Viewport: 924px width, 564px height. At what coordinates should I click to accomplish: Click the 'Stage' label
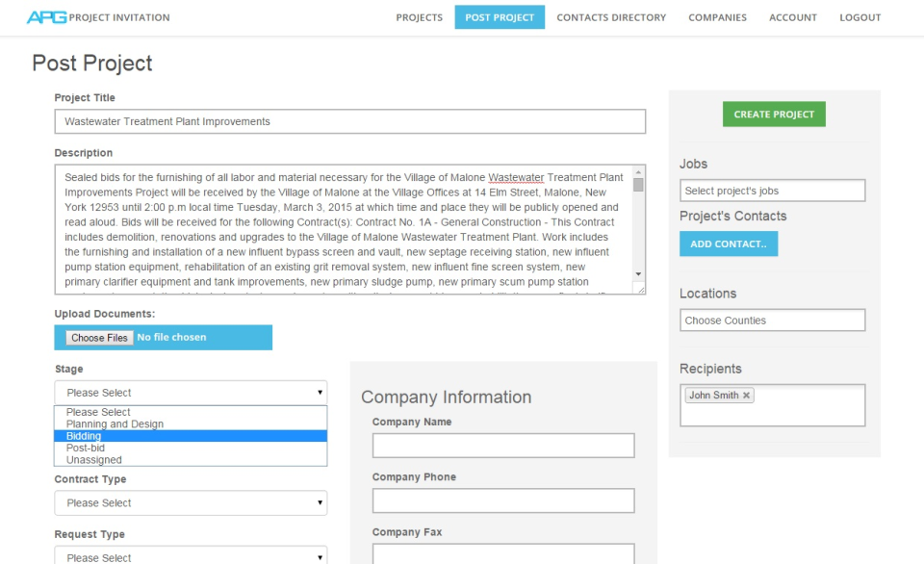69,369
